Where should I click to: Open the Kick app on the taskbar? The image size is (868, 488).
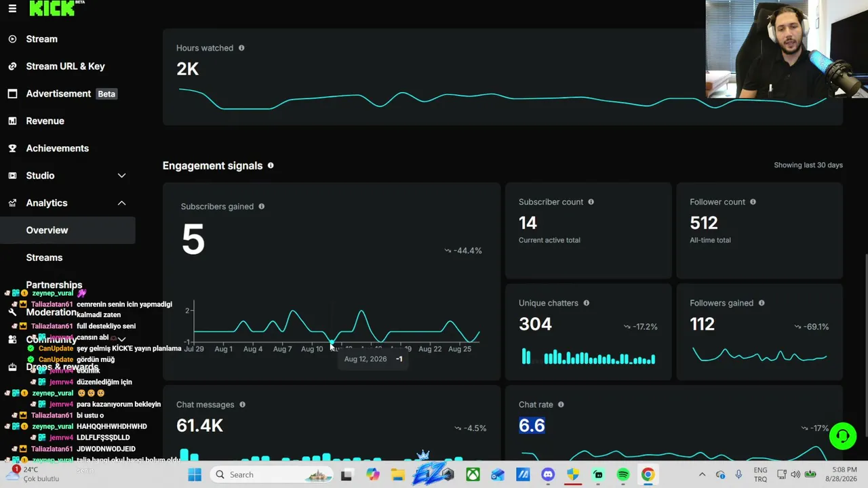point(598,474)
